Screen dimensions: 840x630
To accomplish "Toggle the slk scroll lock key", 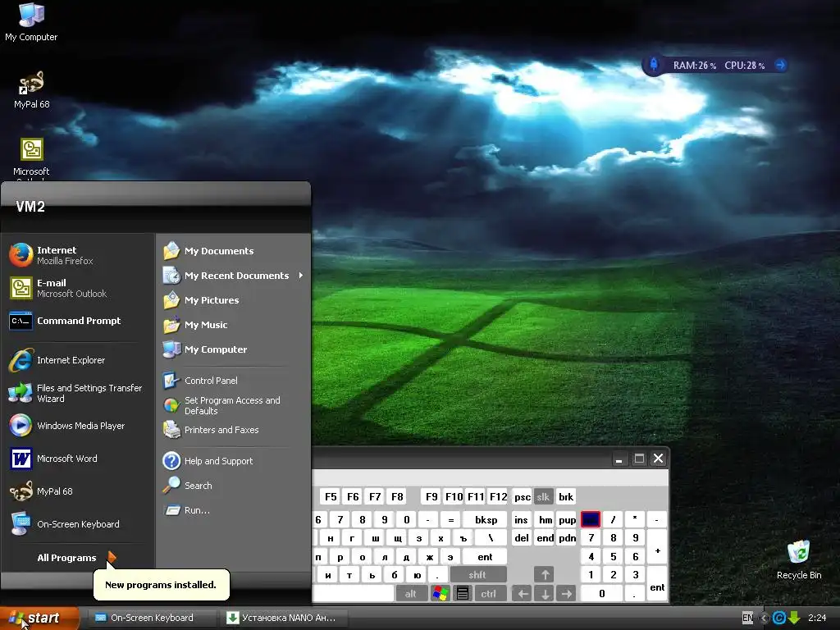I will [543, 496].
